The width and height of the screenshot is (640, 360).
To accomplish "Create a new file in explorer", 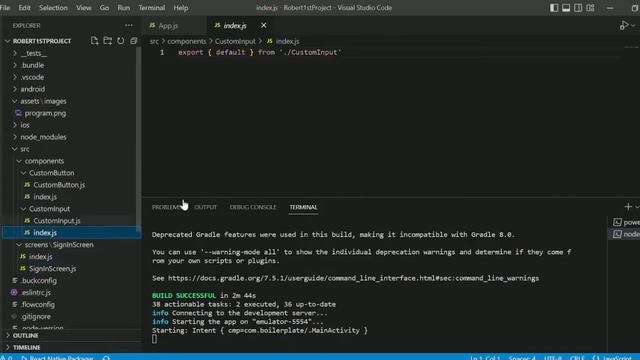I will (x=94, y=41).
